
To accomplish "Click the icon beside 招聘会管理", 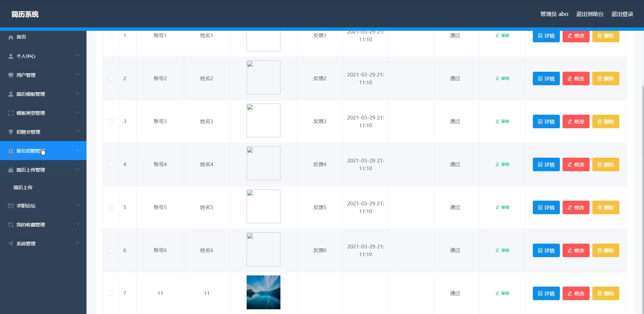I will pyautogui.click(x=11, y=132).
